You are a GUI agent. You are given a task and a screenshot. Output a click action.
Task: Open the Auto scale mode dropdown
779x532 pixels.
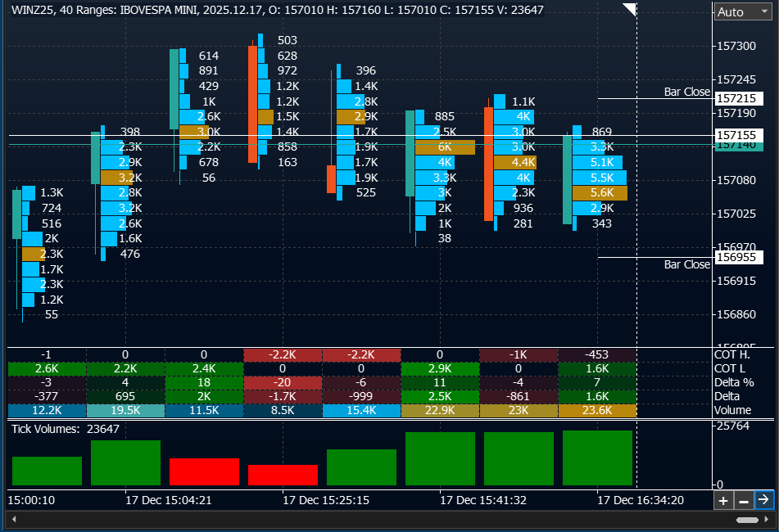740,11
